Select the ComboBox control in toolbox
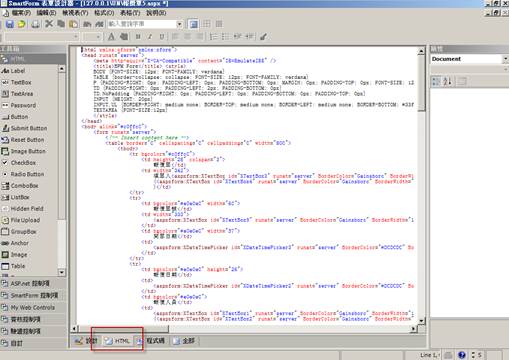 [29, 186]
